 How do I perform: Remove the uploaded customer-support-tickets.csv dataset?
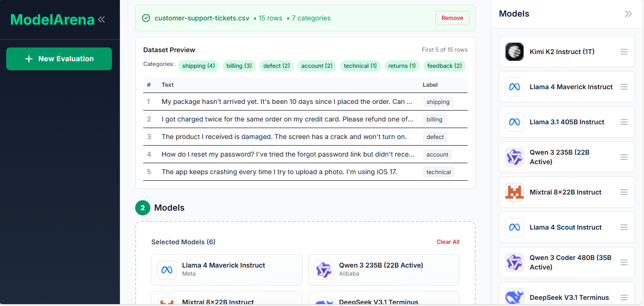click(452, 18)
